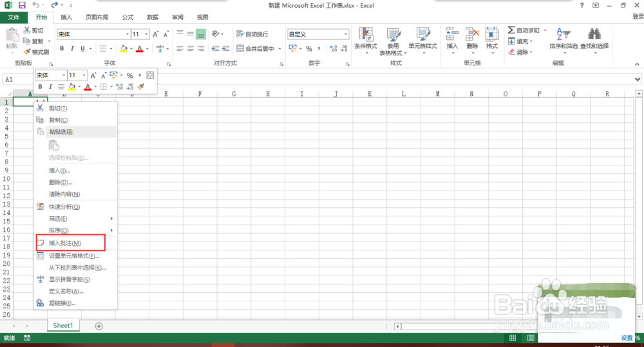Click the red font color A in ribbon
Screen dimensions: 644x347
140,48
